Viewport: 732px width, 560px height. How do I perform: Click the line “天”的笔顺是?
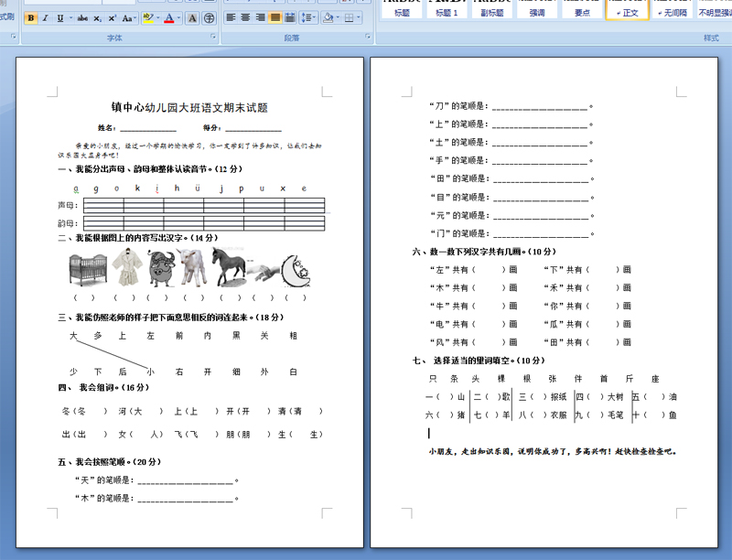156,480
